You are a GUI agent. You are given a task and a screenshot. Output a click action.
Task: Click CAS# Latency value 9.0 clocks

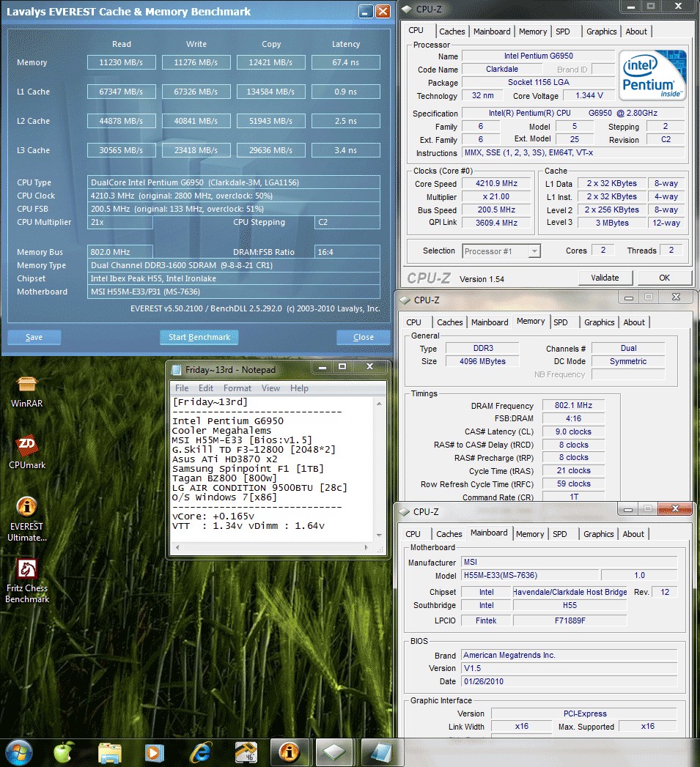[573, 432]
